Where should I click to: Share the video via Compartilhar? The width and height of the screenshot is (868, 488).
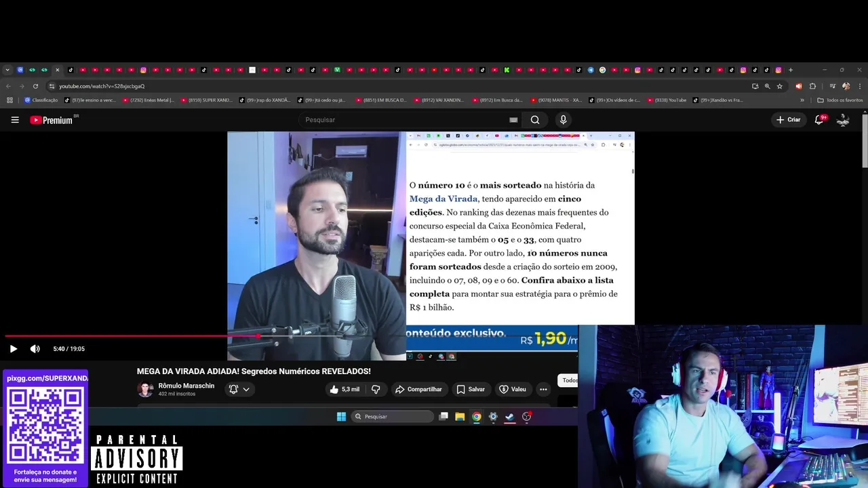(418, 389)
